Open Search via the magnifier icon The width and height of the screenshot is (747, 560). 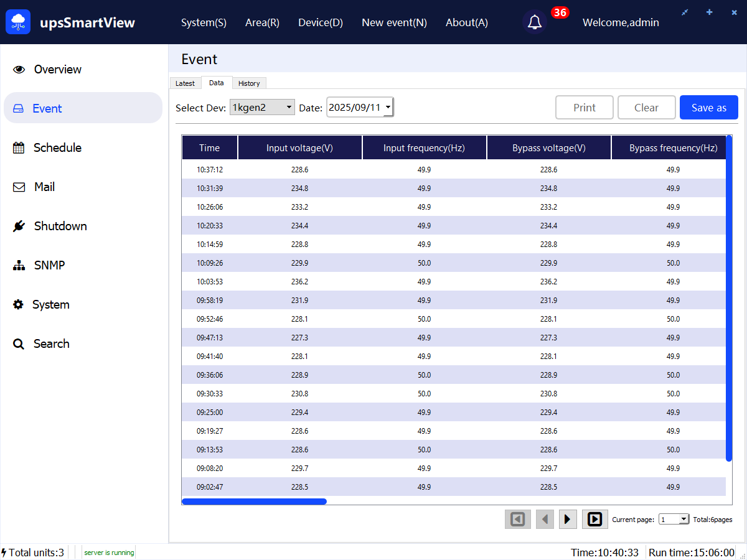click(x=19, y=344)
